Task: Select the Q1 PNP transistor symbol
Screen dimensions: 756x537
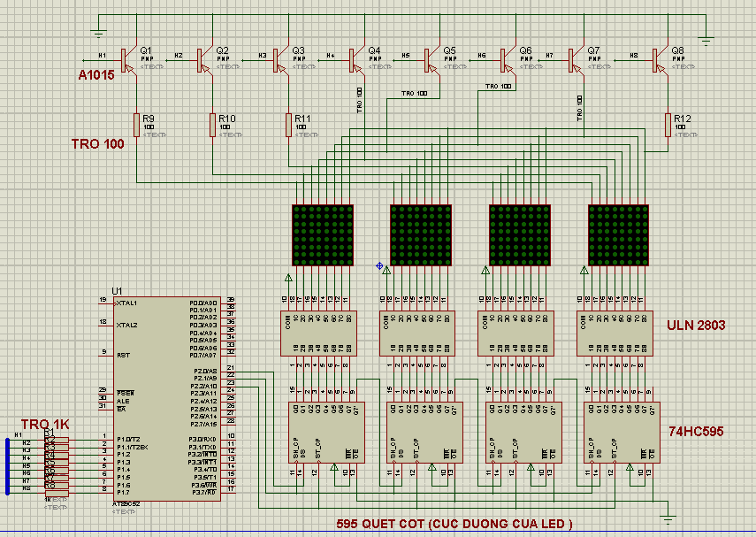Action: pos(129,61)
